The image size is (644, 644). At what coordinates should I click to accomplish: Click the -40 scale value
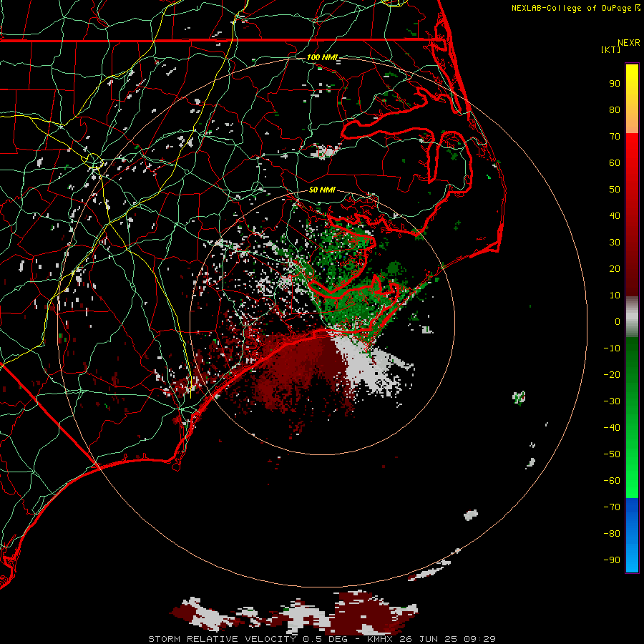(612, 428)
